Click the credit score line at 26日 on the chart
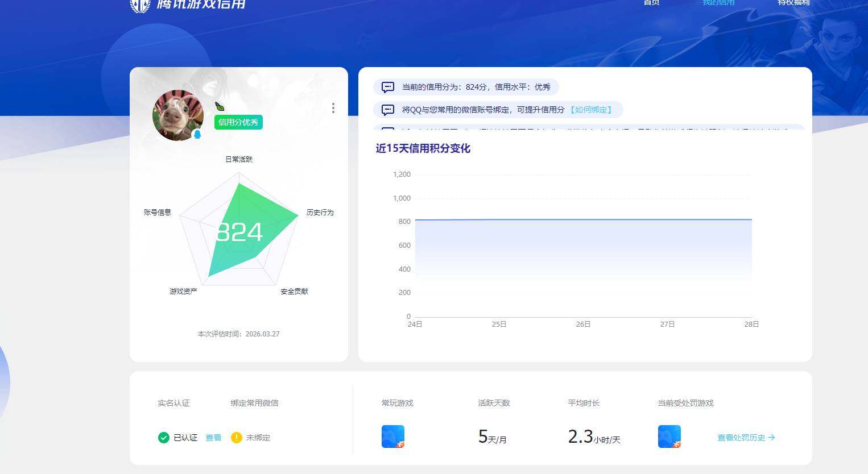The height and width of the screenshot is (474, 868). (x=582, y=219)
